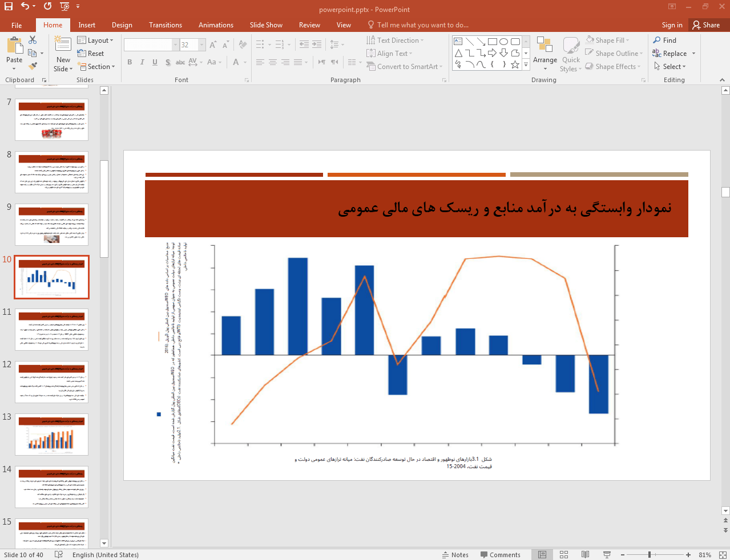Image resolution: width=730 pixels, height=560 pixels.
Task: Fit slide to current window
Action: coord(723,555)
